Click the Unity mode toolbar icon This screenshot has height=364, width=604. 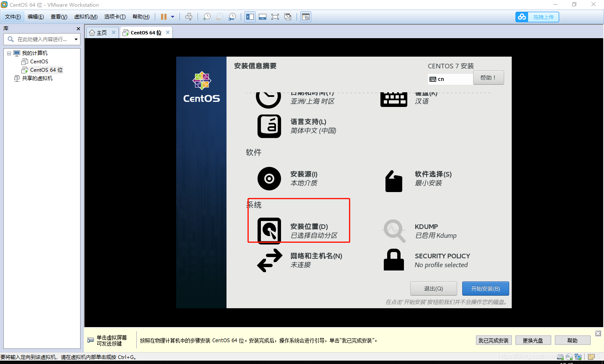point(288,17)
